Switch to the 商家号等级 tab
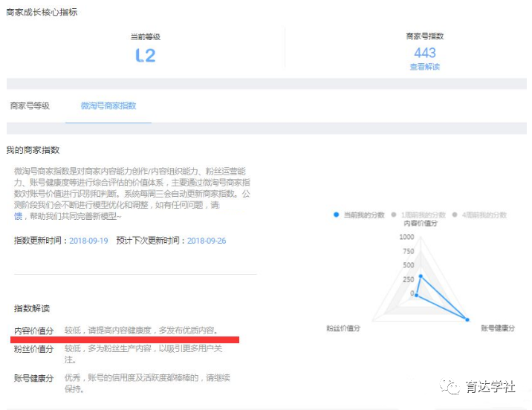Screen dimensions: 532x410 pos(30,106)
